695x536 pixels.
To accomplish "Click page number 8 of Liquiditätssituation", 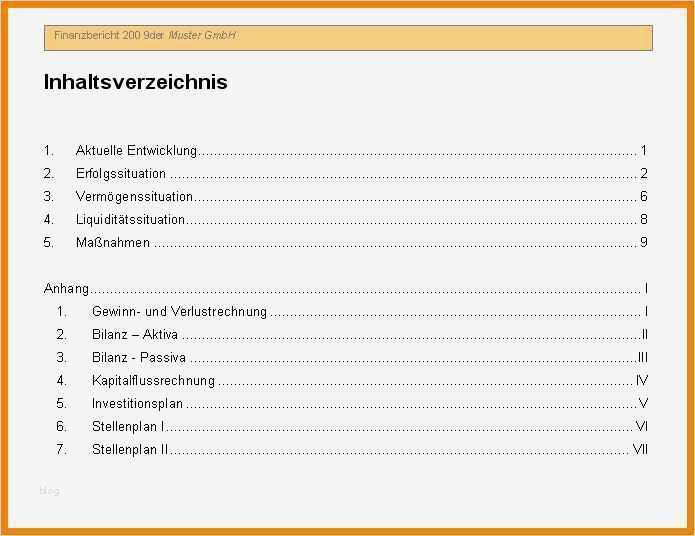I will click(644, 219).
